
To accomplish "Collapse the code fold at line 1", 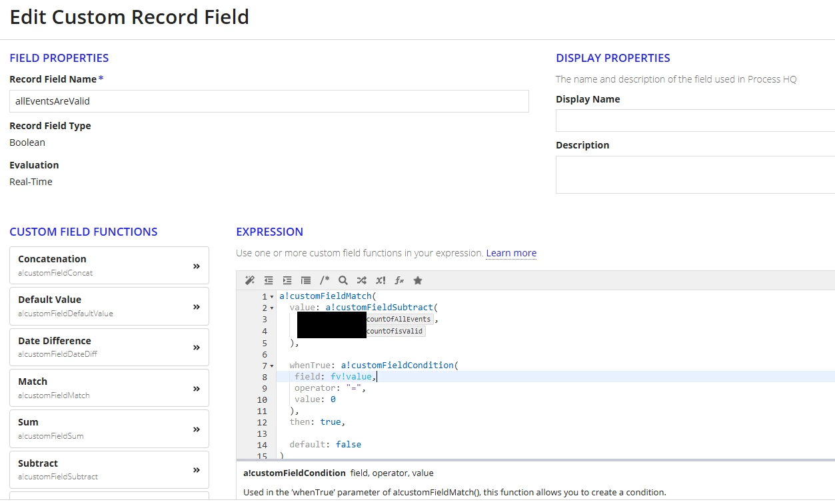I will 272,296.
